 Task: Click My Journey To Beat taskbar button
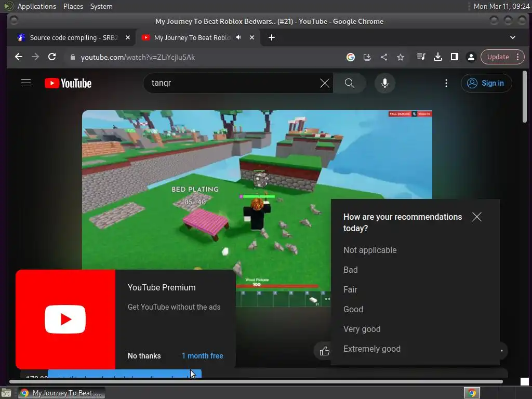pos(61,393)
